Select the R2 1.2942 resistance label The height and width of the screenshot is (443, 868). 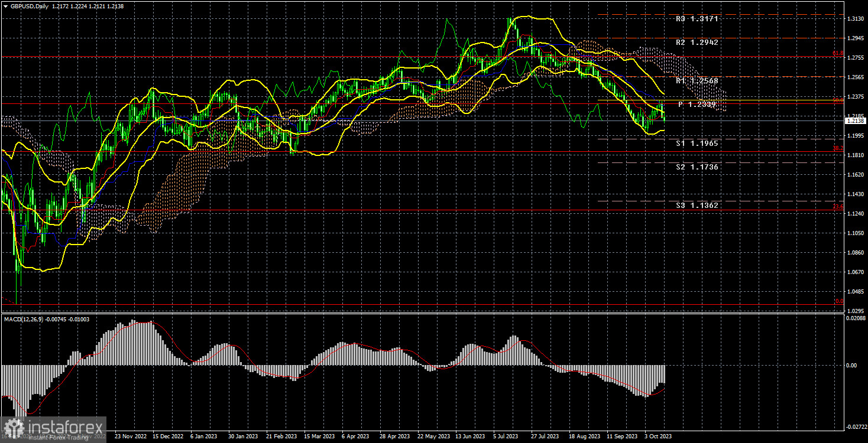(x=697, y=43)
